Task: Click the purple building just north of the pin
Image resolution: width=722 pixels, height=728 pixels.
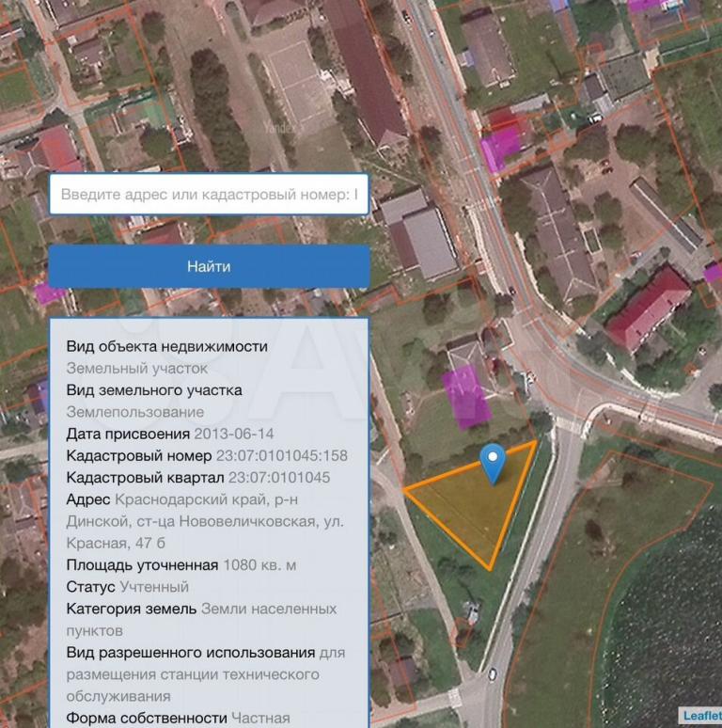Action: (x=463, y=395)
